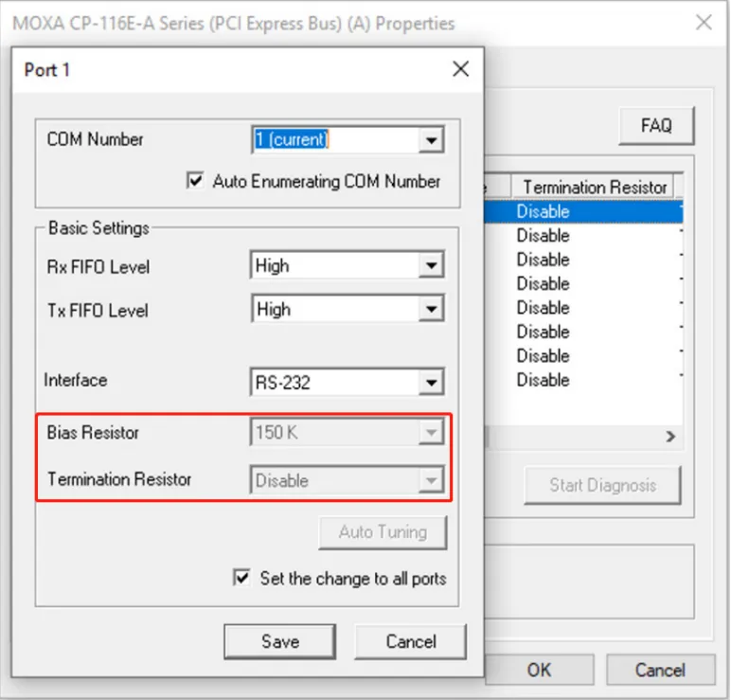Screen dimensions: 731x700
Task: Click the Rx FIFO Level High field
Action: point(334,266)
